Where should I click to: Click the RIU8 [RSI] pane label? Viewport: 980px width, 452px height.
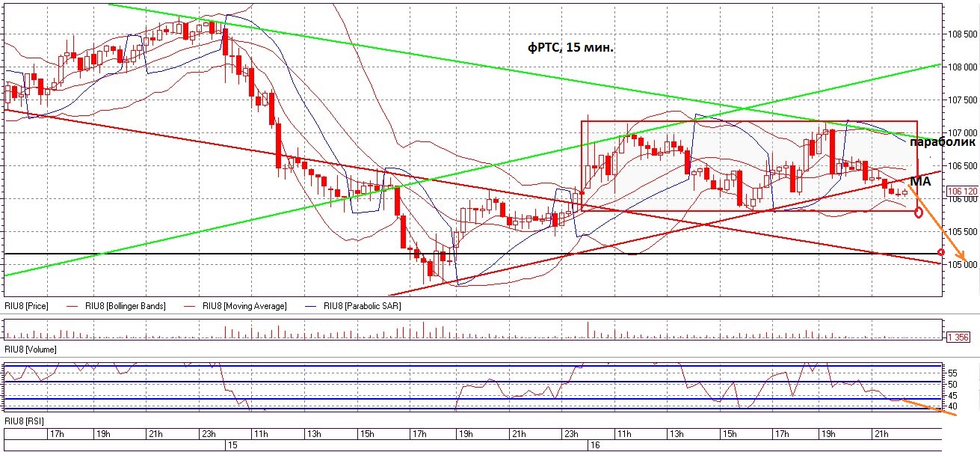point(22,422)
